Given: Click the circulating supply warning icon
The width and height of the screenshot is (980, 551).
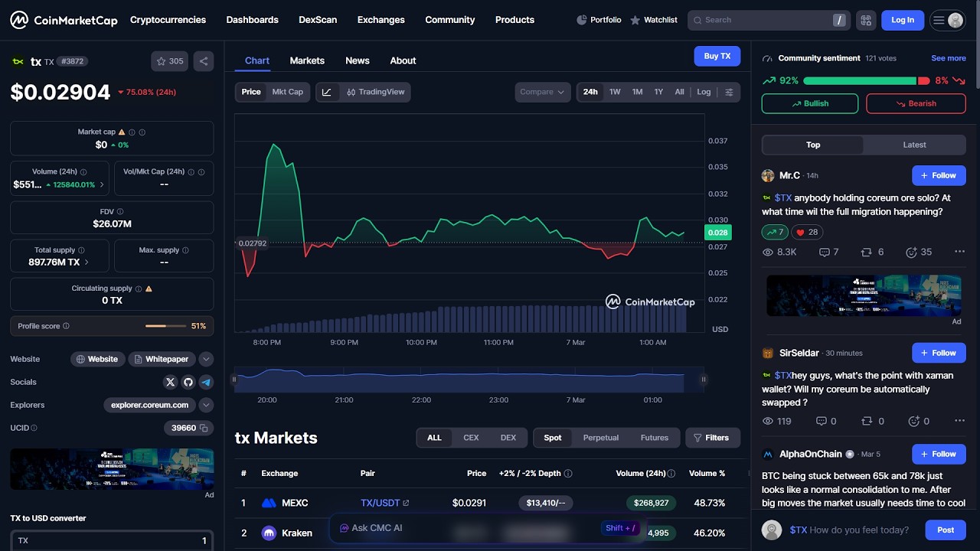Looking at the screenshot, I should 149,289.
